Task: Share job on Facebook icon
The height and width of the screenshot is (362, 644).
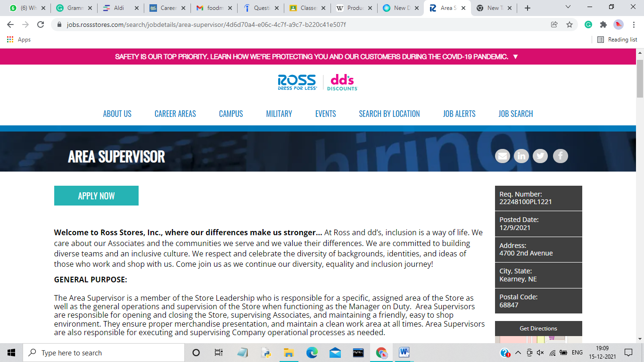Action: pyautogui.click(x=561, y=156)
